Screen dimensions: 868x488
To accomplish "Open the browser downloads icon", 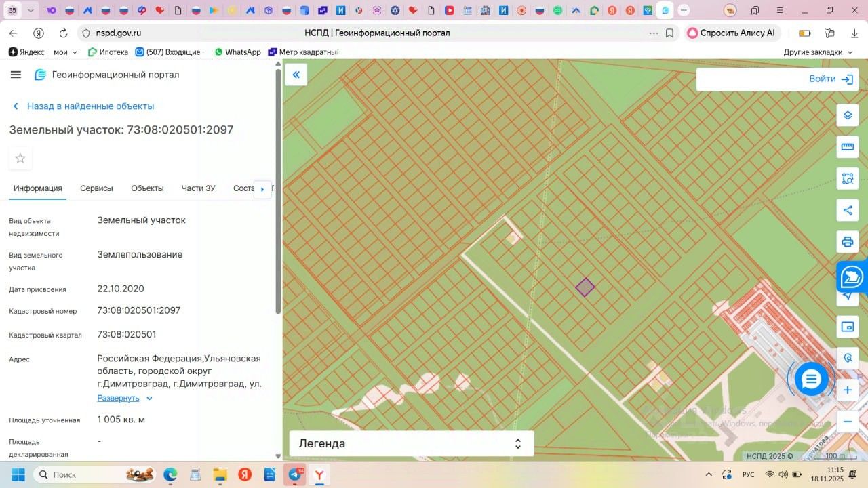I will pyautogui.click(x=854, y=33).
